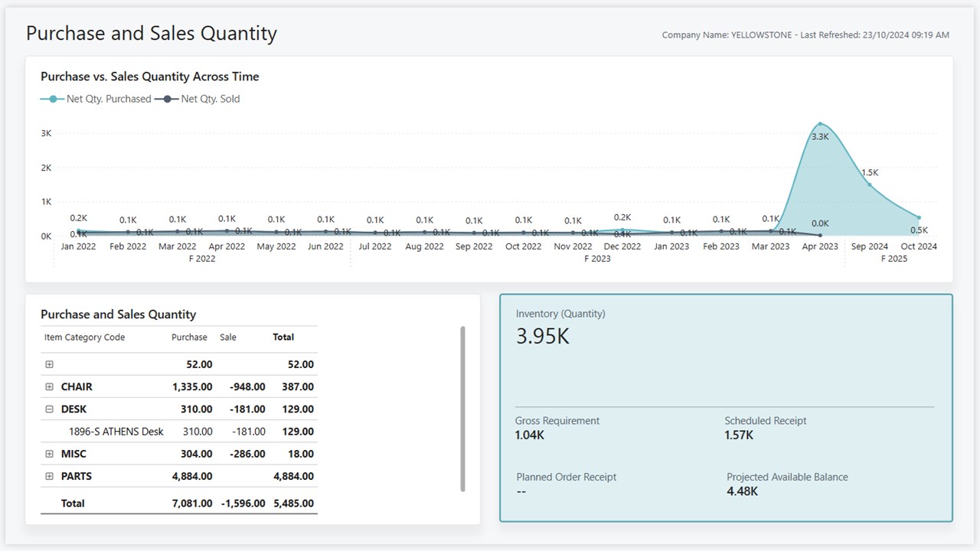Sort by Item Category Code header
Image resolution: width=980 pixels, height=551 pixels.
pos(84,337)
